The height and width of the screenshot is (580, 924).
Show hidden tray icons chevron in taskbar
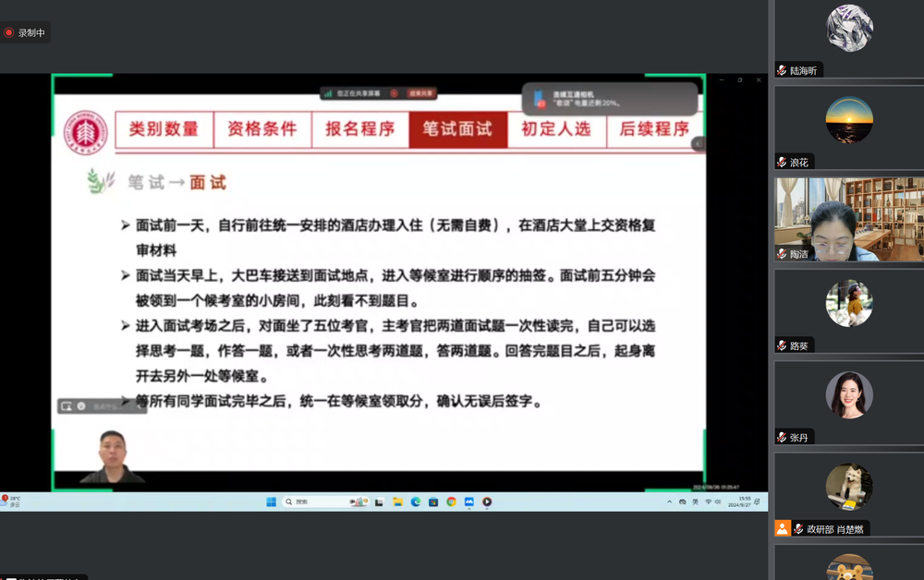670,501
